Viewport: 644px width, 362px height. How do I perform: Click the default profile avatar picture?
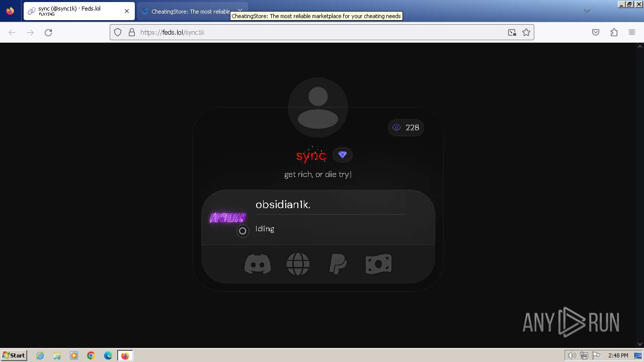(x=318, y=108)
